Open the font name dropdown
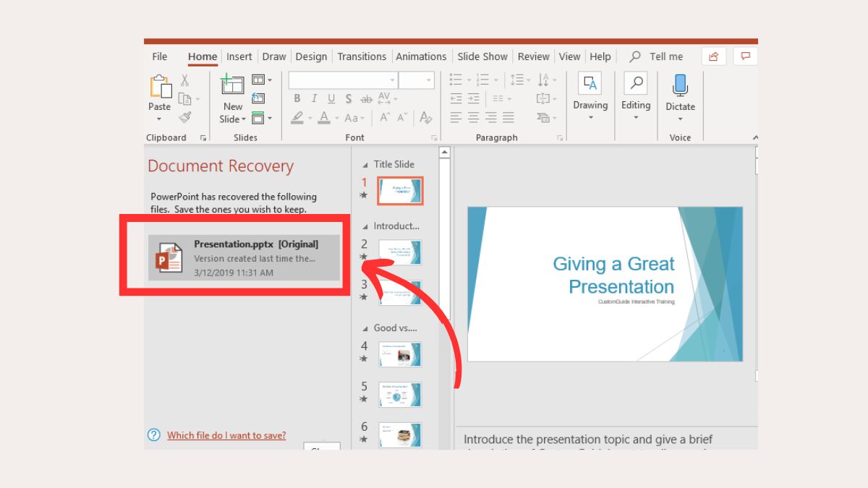The image size is (868, 488). click(393, 80)
